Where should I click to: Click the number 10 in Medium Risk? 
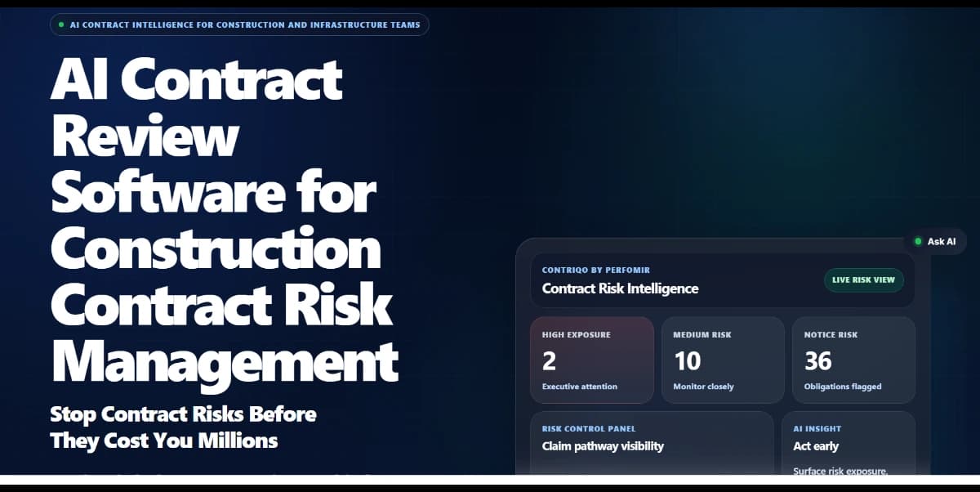(687, 360)
